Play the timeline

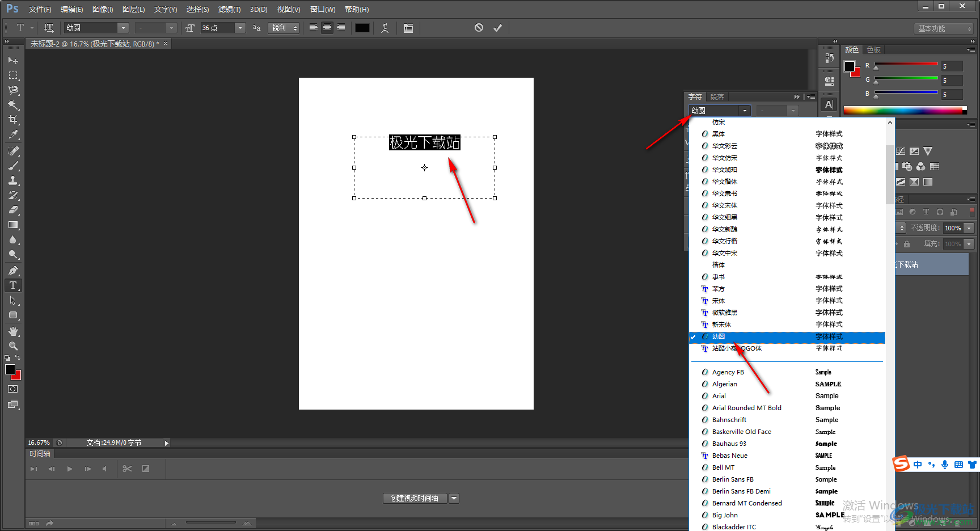pos(70,469)
